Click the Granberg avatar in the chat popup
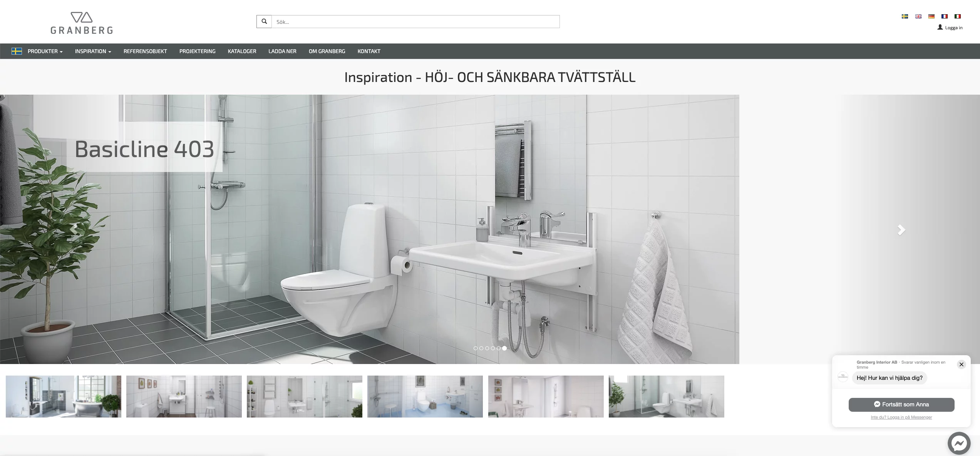This screenshot has width=980, height=456. click(x=843, y=377)
